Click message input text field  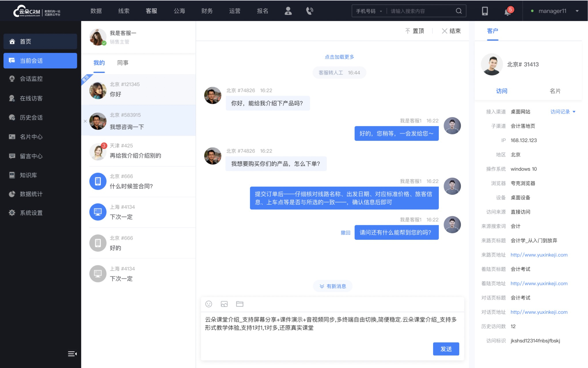coord(331,331)
